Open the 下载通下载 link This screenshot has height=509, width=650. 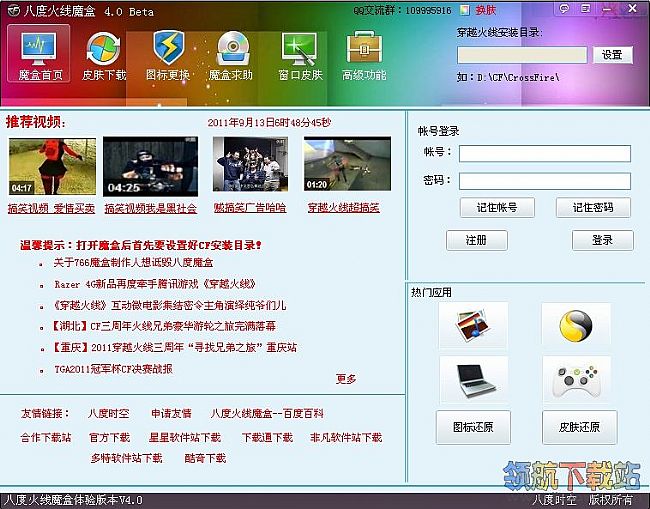267,437
